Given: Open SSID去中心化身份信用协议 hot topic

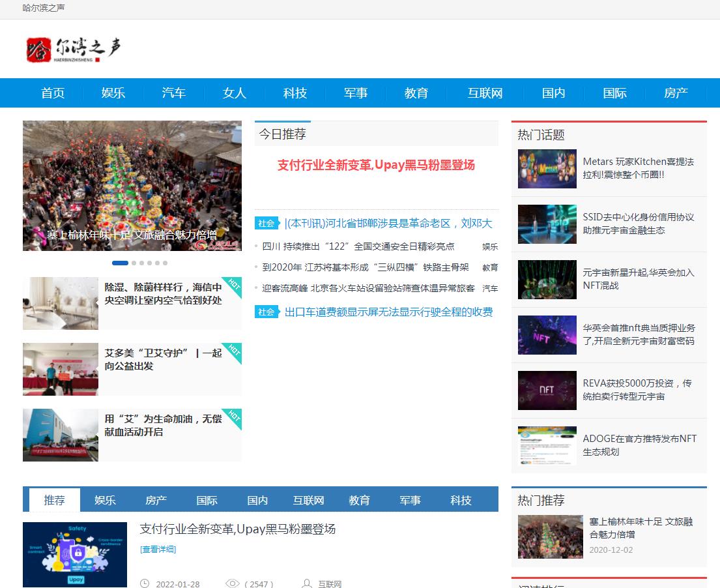Looking at the screenshot, I should coord(639,224).
